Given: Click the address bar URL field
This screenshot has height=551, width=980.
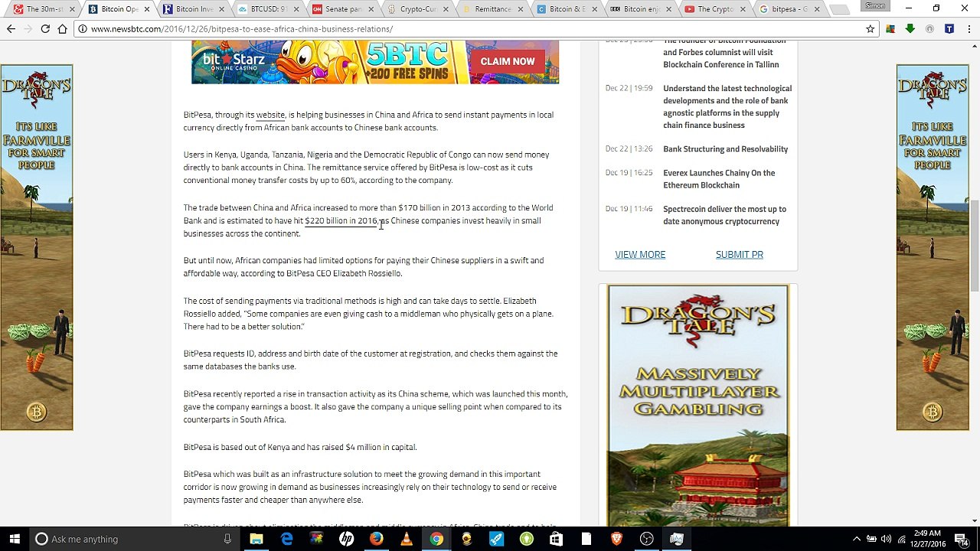Looking at the screenshot, I should click(x=475, y=28).
